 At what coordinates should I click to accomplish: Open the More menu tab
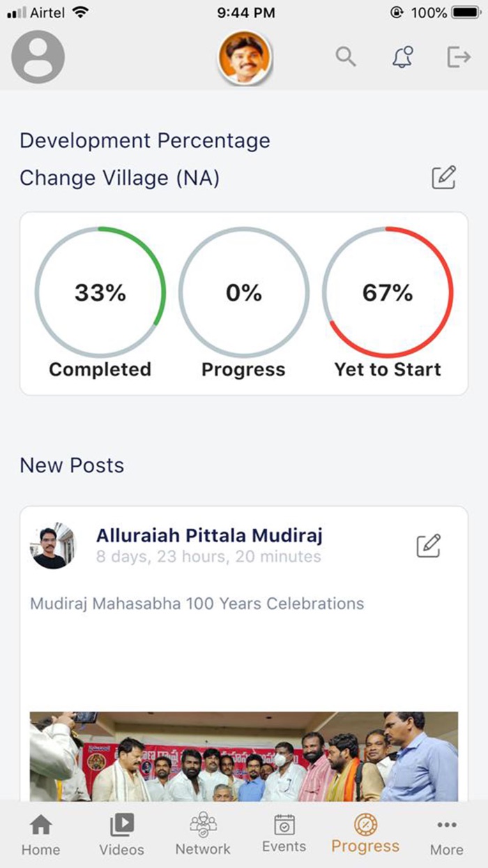point(446,835)
